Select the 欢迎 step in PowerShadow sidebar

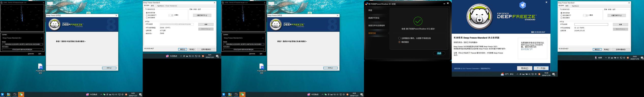pos(370,10)
